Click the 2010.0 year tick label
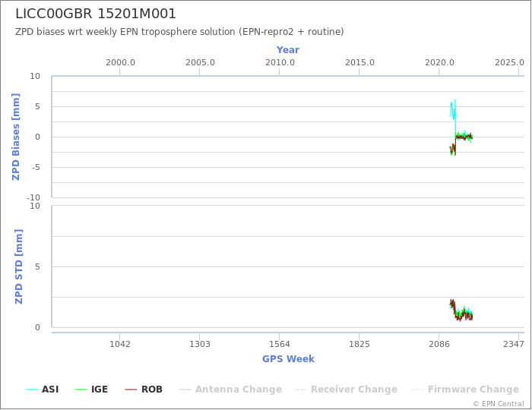Image resolution: width=532 pixels, height=410 pixels. pos(280,63)
